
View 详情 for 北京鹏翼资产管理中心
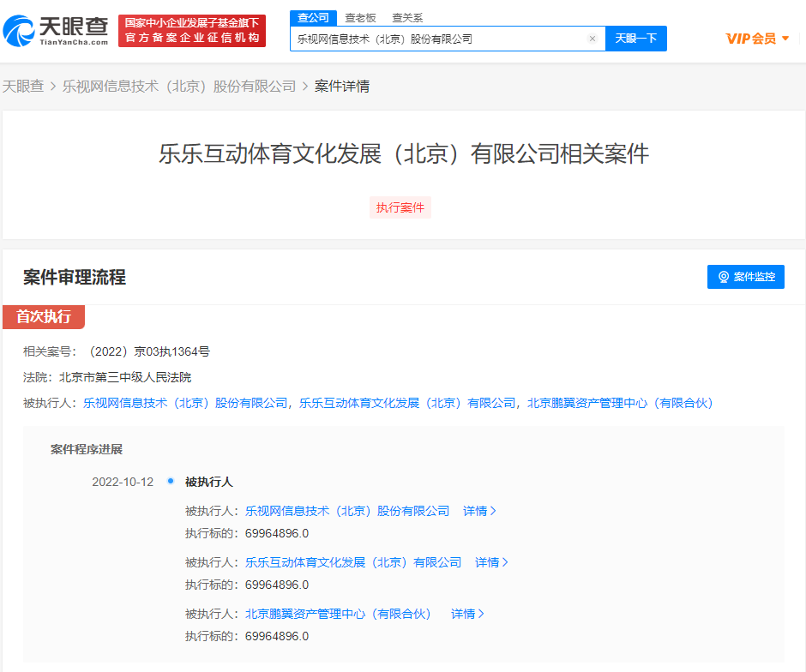coord(467,614)
